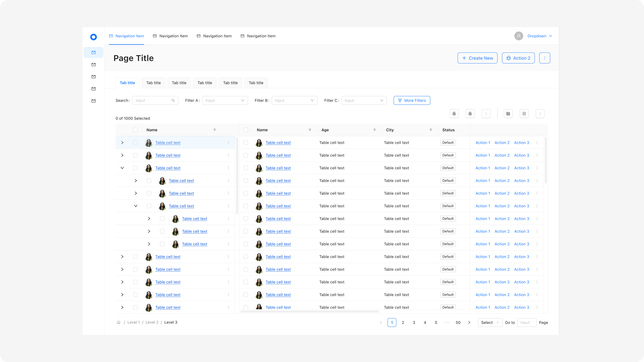This screenshot has height=362, width=644.
Task: Expand the highlighted first tree row
Action: tap(122, 143)
